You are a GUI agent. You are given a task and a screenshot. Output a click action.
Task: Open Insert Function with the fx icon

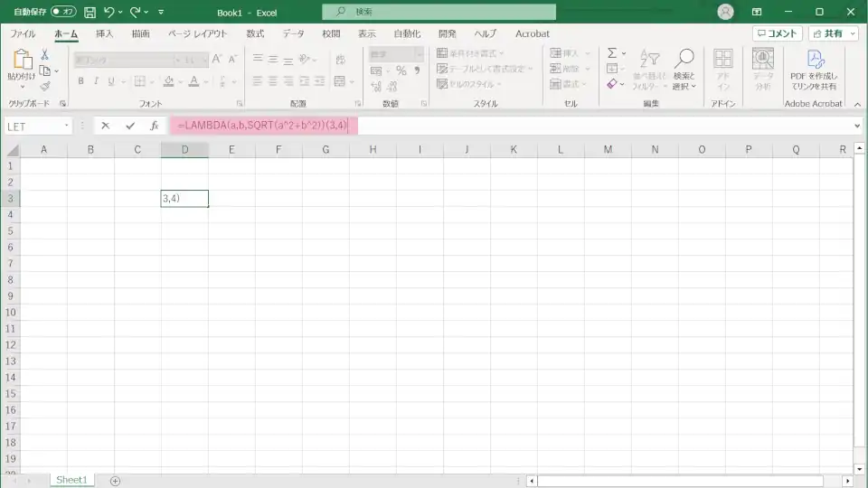[155, 126]
